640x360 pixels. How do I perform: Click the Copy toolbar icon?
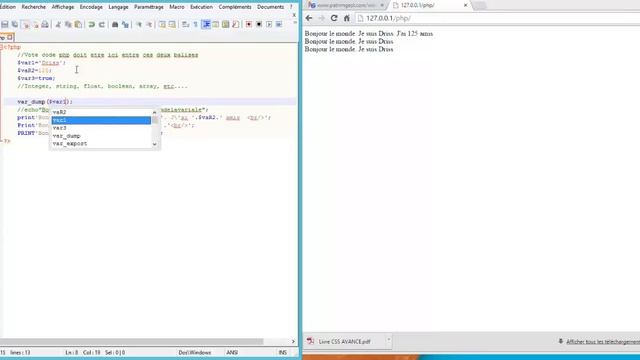[68, 24]
